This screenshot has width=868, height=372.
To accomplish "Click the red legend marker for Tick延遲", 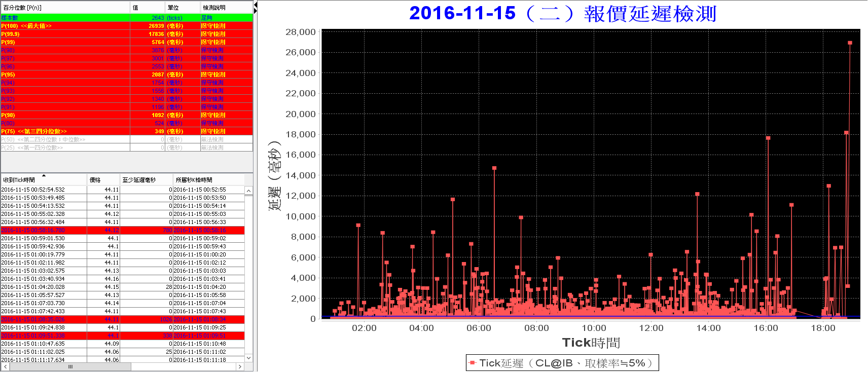I will tap(473, 363).
